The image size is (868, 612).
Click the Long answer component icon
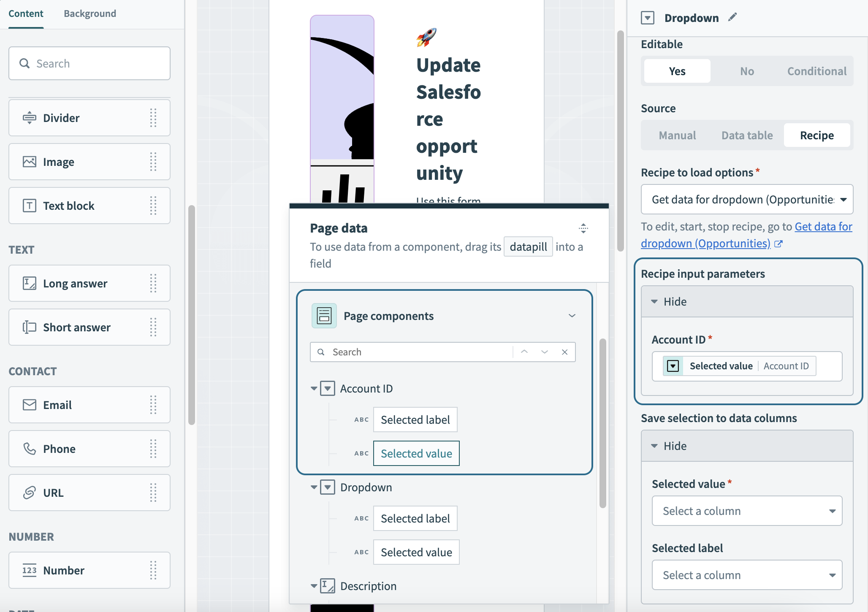pyautogui.click(x=29, y=283)
